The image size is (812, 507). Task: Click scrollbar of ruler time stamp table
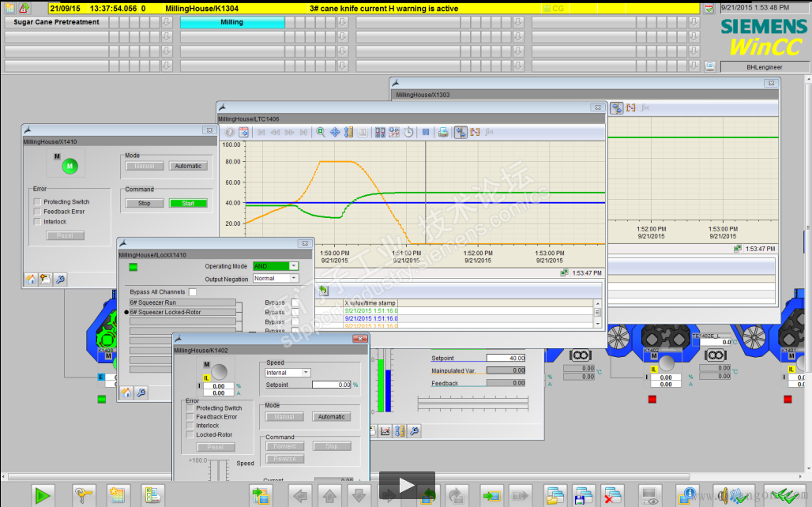[x=598, y=312]
